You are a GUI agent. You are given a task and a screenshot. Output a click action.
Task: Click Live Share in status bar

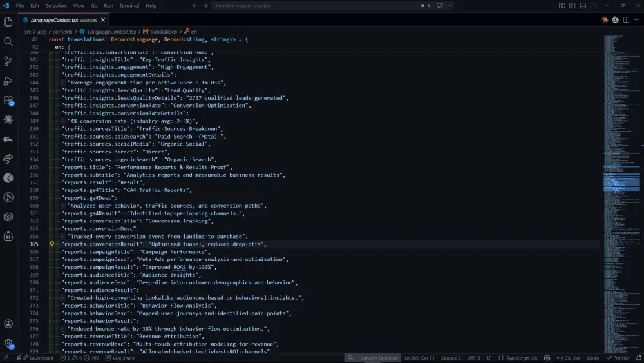pos(120,358)
